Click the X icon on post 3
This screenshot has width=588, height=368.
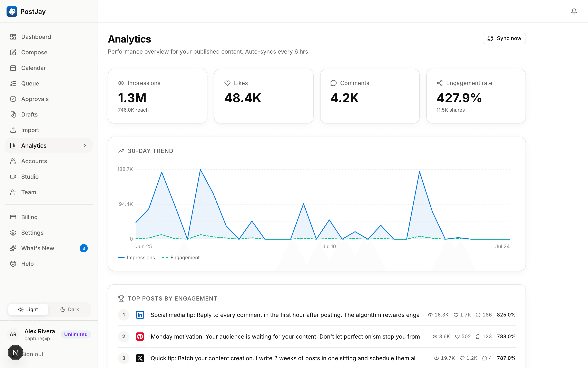click(x=140, y=358)
